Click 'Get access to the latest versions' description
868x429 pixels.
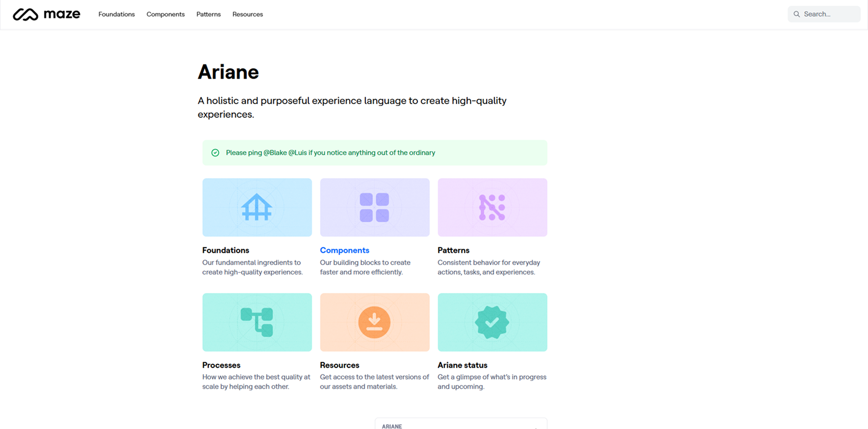[x=374, y=382]
